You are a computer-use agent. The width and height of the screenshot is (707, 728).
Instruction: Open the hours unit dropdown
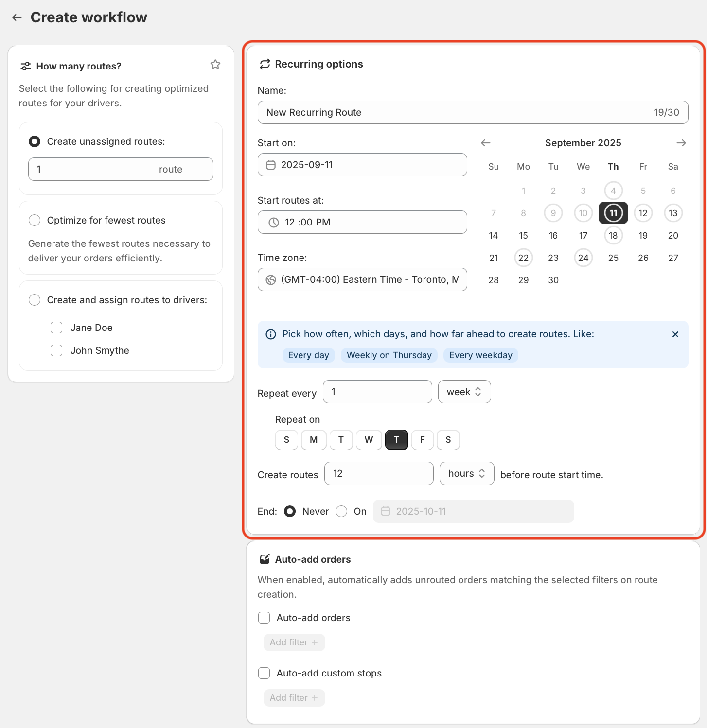click(x=467, y=473)
